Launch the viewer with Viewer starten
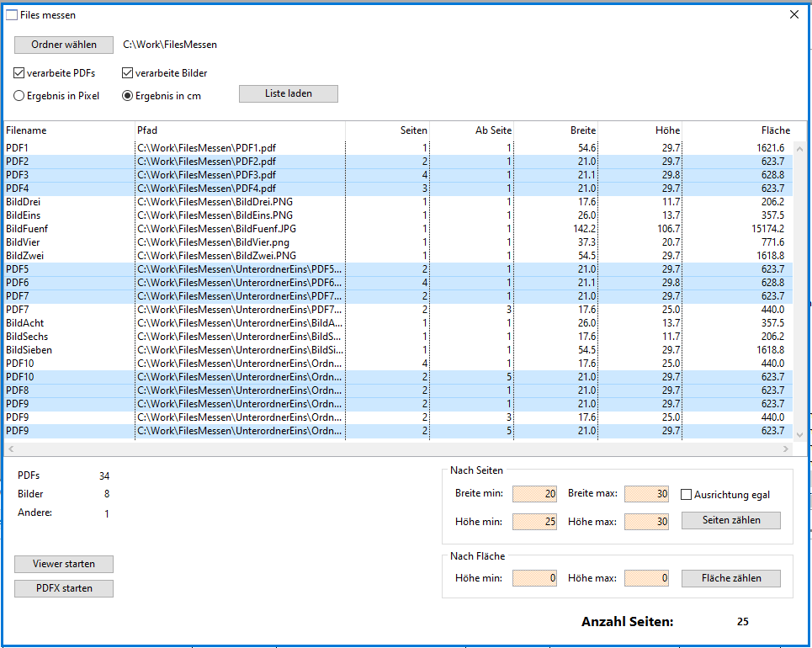The height and width of the screenshot is (648, 812). point(64,564)
